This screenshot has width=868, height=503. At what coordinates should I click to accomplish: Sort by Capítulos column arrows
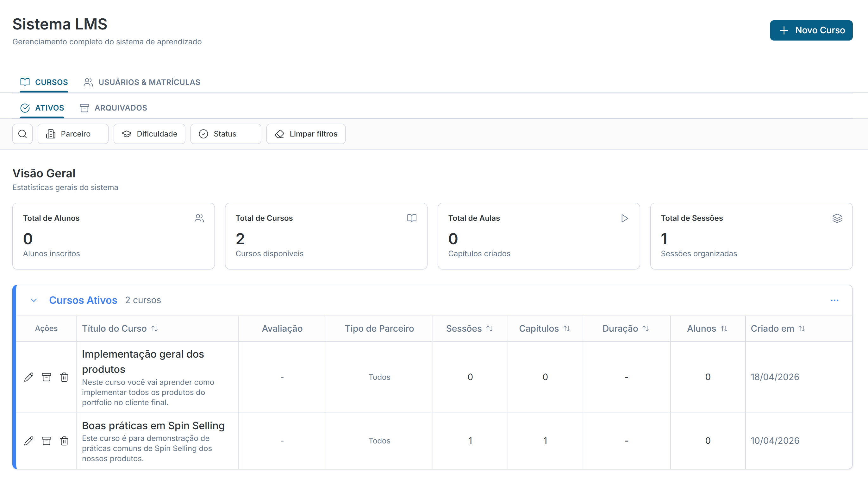point(567,329)
